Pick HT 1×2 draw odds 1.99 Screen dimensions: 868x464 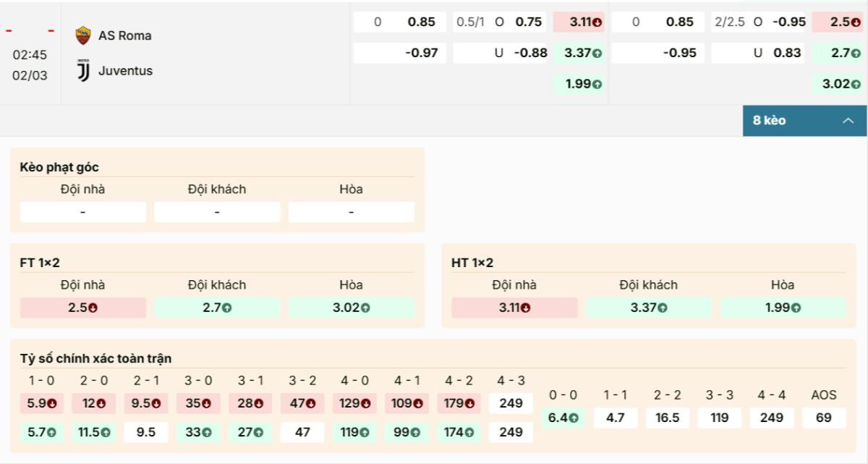click(783, 308)
